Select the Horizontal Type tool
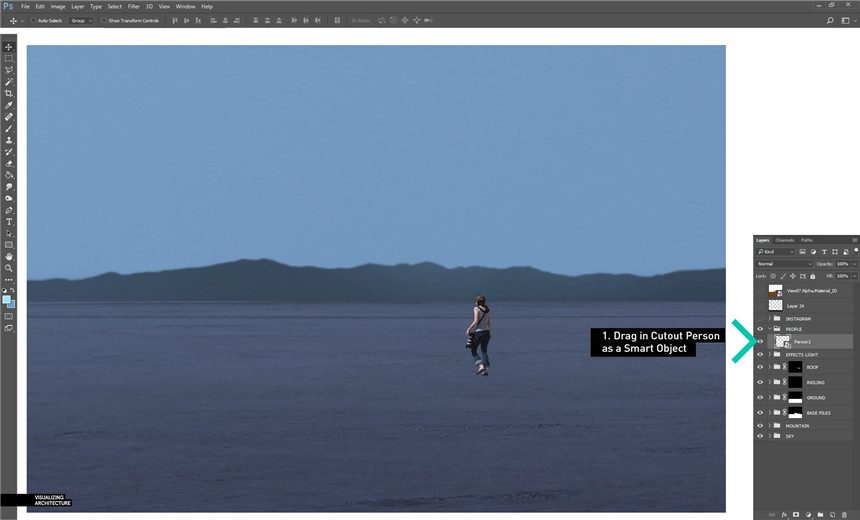This screenshot has height=520, width=860. [9, 221]
